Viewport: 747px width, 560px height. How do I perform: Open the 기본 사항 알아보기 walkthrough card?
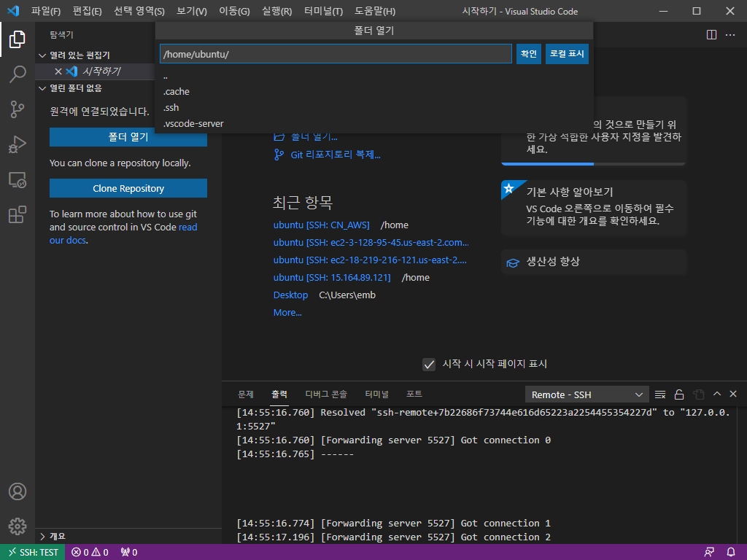[x=594, y=207]
